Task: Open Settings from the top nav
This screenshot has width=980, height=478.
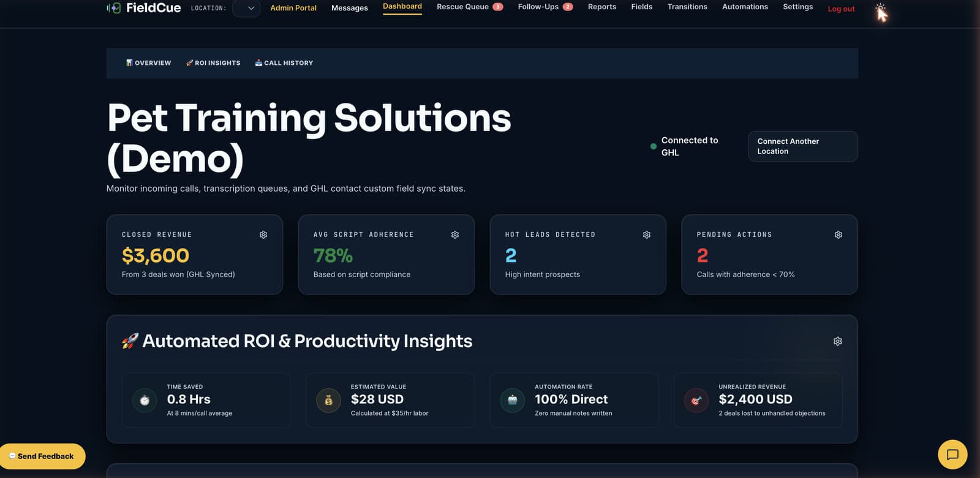Action: [x=798, y=7]
